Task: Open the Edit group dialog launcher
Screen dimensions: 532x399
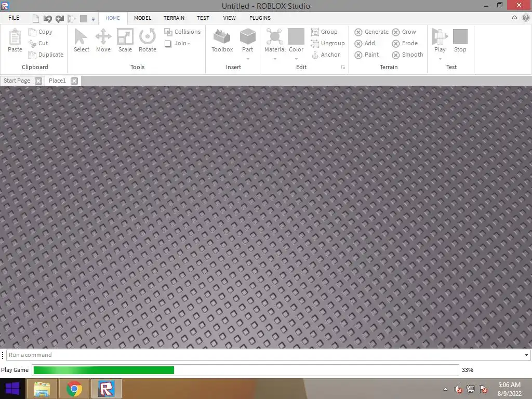Action: point(343,67)
